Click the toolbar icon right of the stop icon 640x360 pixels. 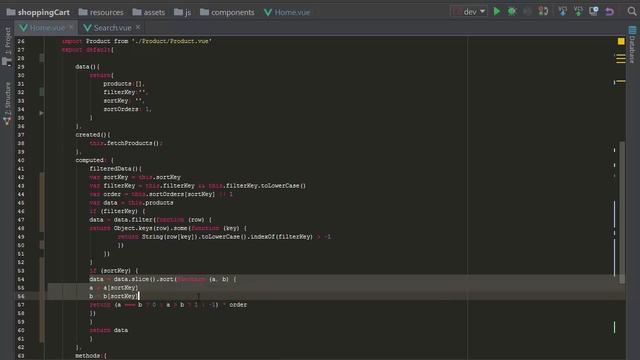[x=543, y=11]
